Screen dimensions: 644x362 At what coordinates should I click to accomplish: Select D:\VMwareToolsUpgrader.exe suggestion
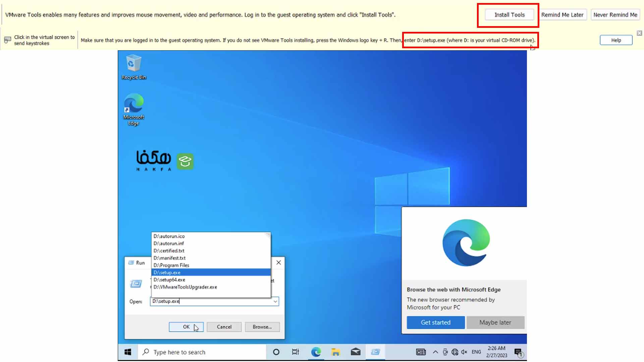point(211,287)
